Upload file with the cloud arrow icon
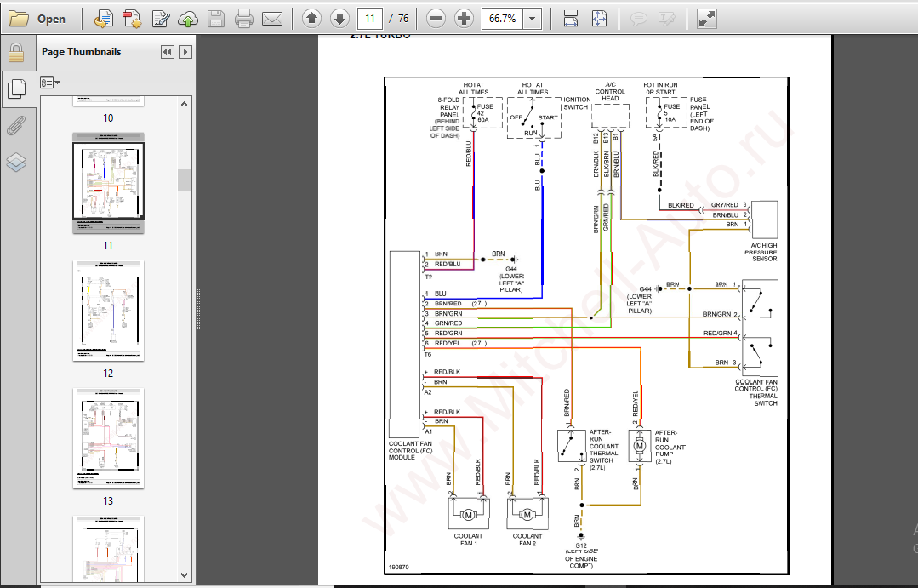This screenshot has width=918, height=588. [x=188, y=19]
